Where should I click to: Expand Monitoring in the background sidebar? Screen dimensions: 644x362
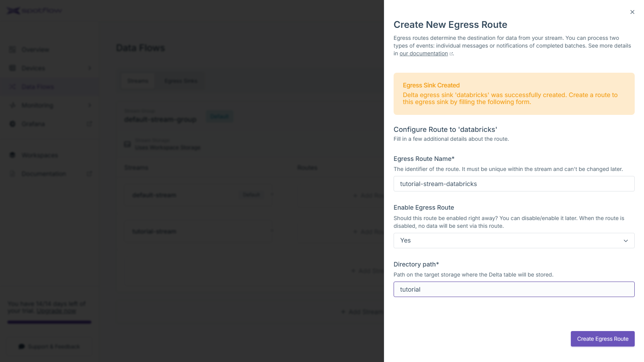[49, 105]
